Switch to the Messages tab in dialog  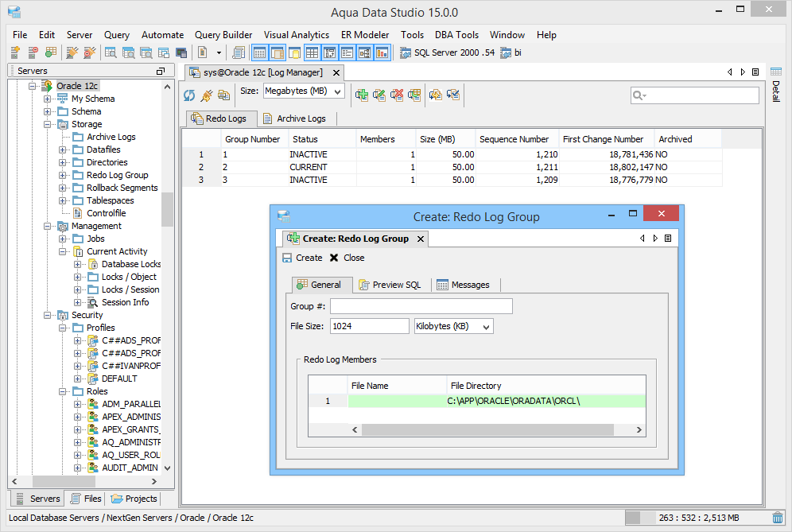pos(464,285)
